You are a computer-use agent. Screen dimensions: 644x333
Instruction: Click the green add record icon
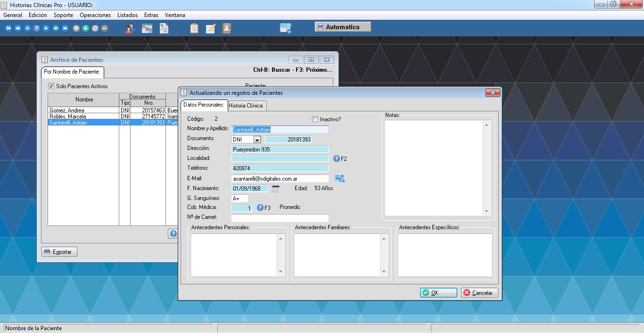(85, 28)
